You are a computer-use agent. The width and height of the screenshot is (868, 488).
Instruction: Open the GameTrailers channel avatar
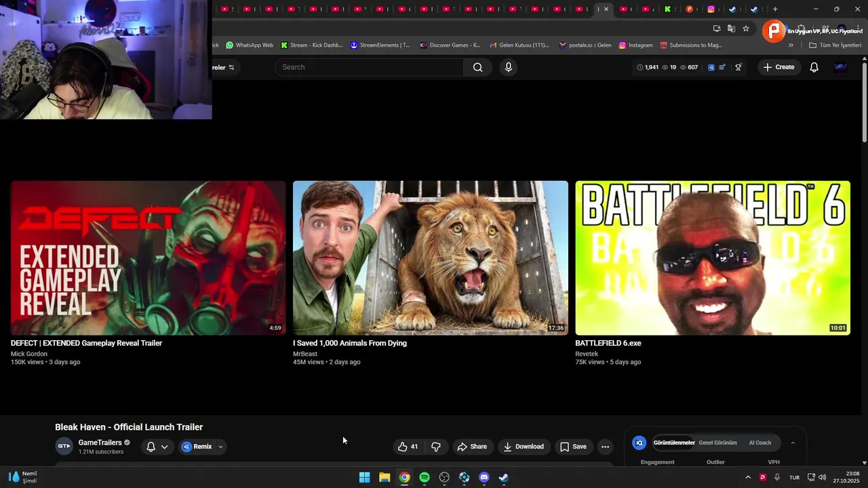(x=64, y=446)
